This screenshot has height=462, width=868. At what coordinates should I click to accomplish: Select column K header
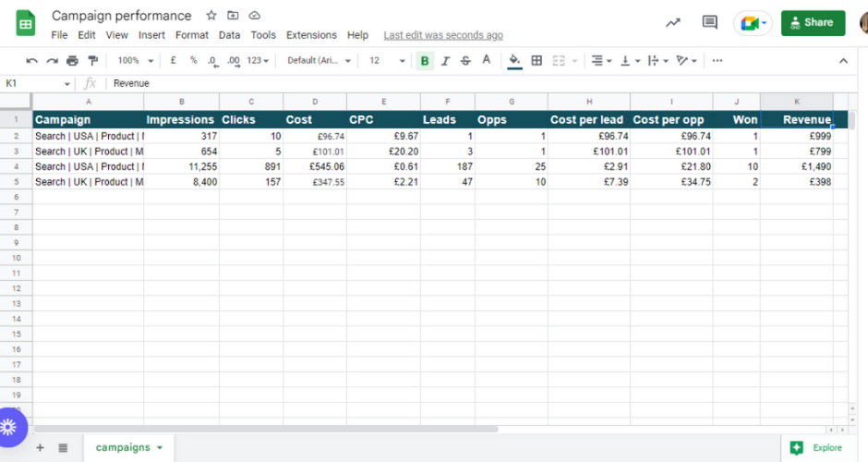point(797,102)
